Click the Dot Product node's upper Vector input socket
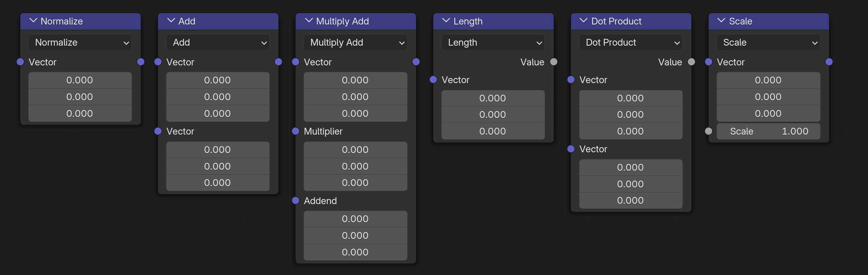 pyautogui.click(x=571, y=80)
